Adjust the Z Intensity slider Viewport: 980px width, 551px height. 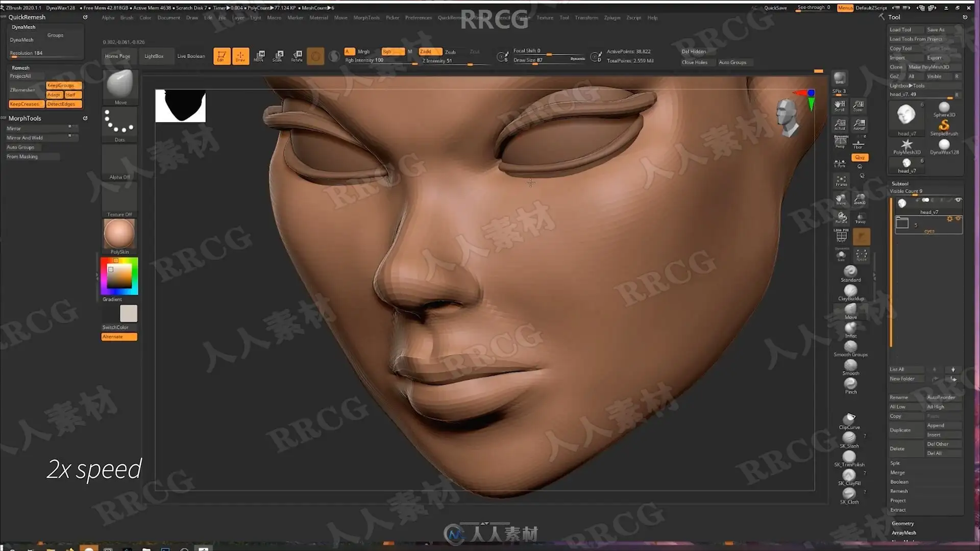(454, 61)
